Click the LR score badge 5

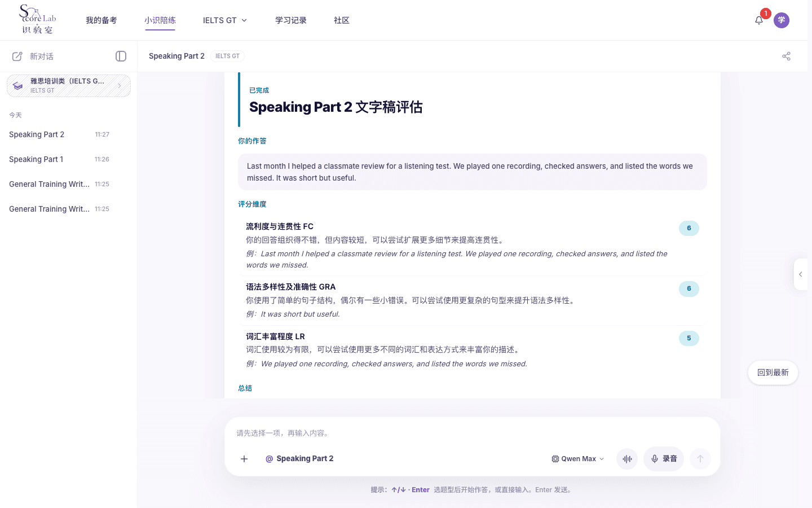(689, 338)
